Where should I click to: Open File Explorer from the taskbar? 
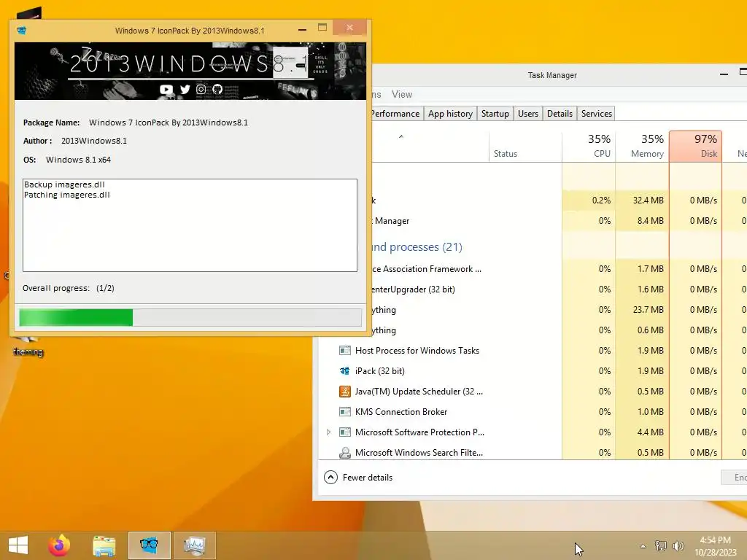pyautogui.click(x=104, y=545)
